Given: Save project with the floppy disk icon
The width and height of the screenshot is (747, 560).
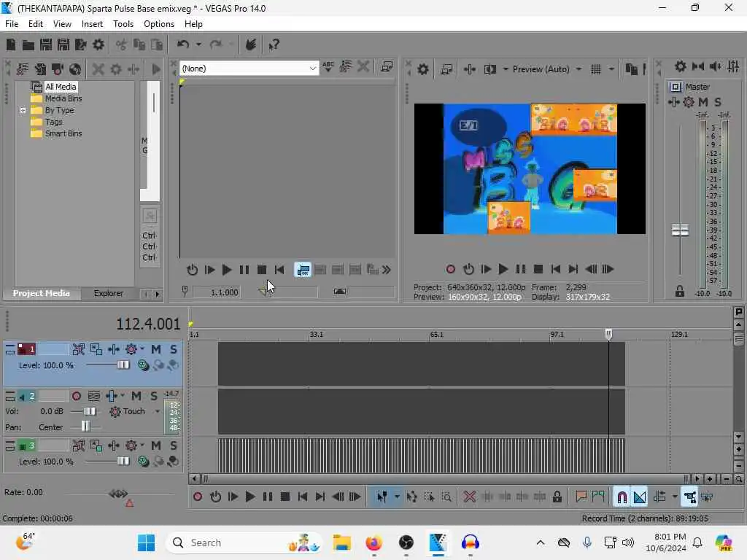Looking at the screenshot, I should tap(46, 44).
